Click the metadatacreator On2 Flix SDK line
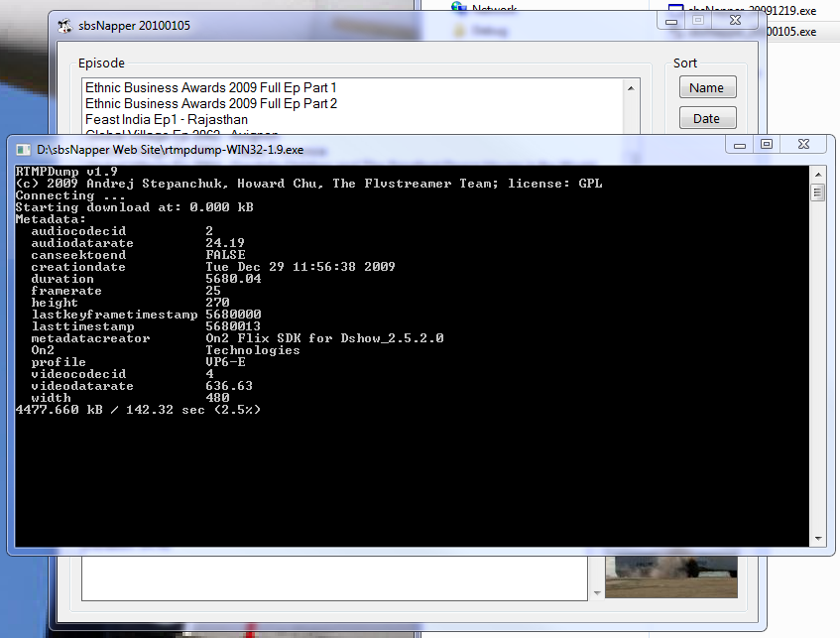The image size is (840, 638). click(237, 338)
